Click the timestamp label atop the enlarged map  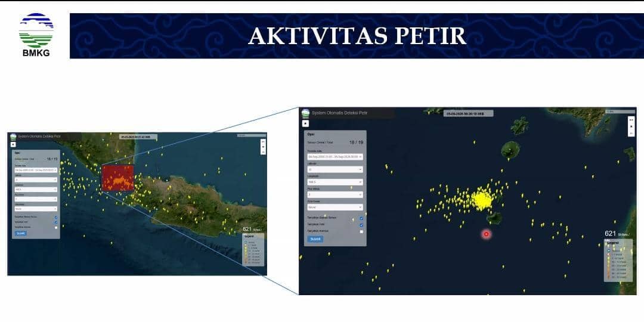pos(468,113)
